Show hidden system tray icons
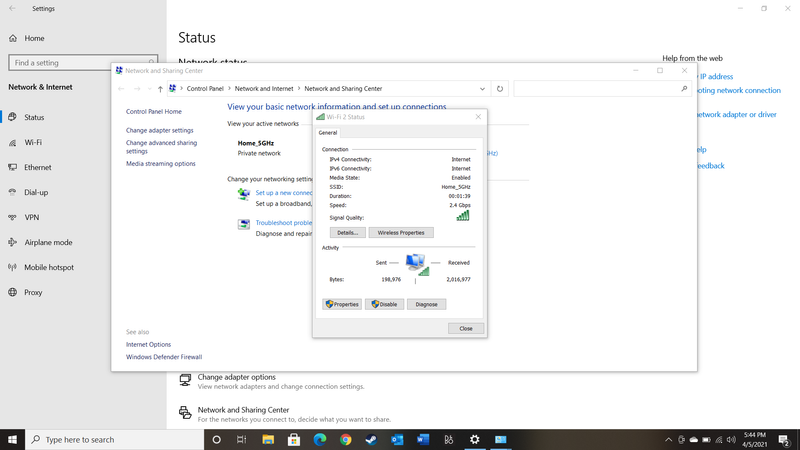800x450 pixels. point(669,439)
